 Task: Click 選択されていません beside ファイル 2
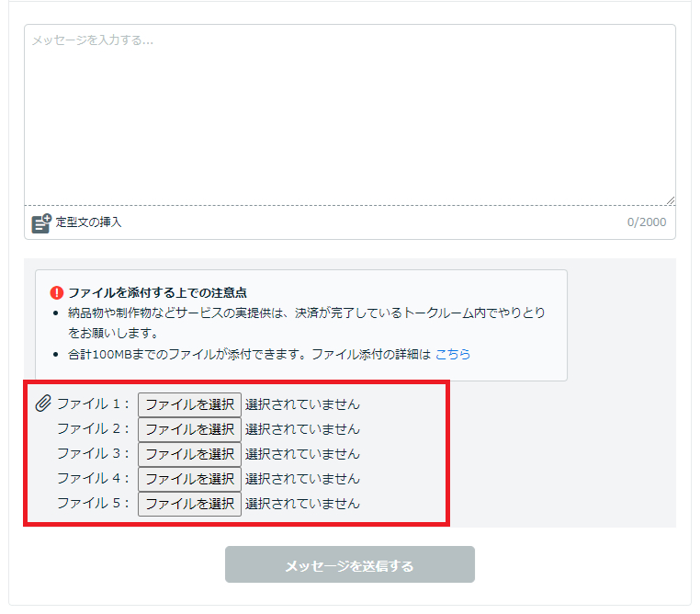click(x=302, y=429)
